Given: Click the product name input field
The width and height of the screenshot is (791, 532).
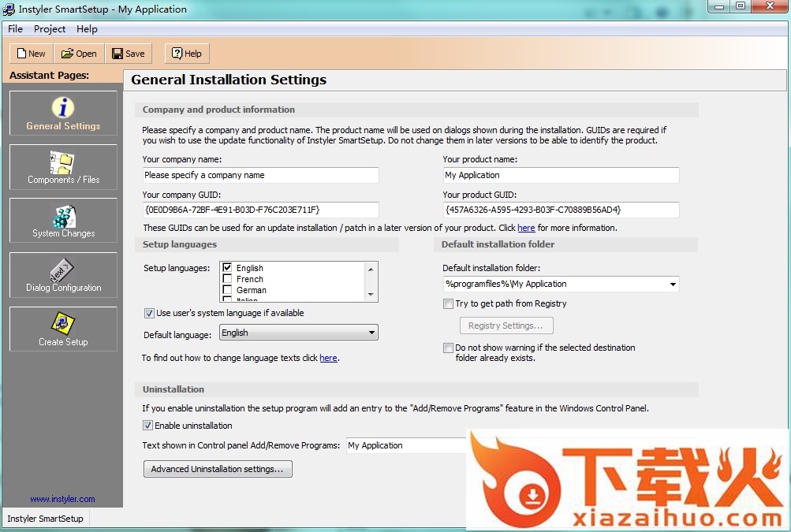Looking at the screenshot, I should (x=561, y=175).
